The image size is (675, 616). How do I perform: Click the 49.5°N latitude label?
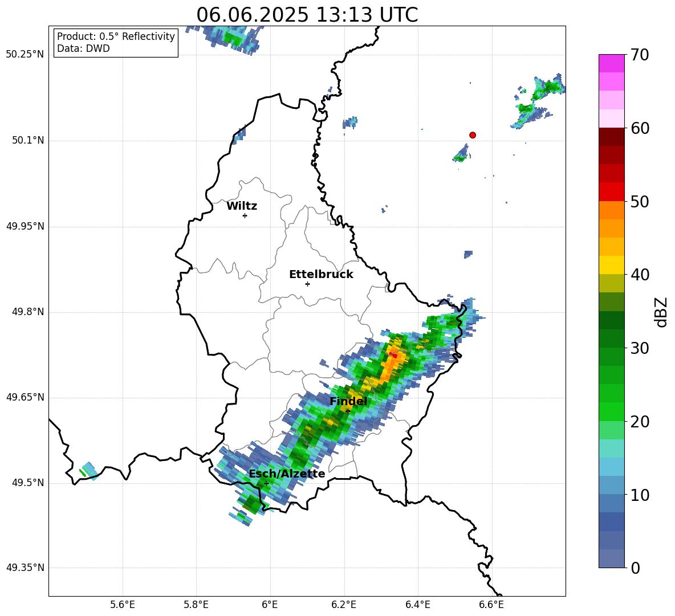pos(29,483)
